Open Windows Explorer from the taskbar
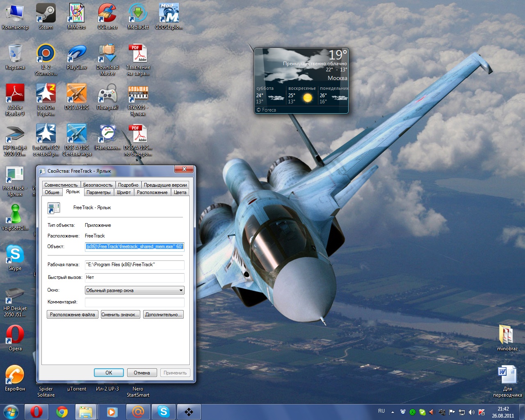 click(86, 412)
